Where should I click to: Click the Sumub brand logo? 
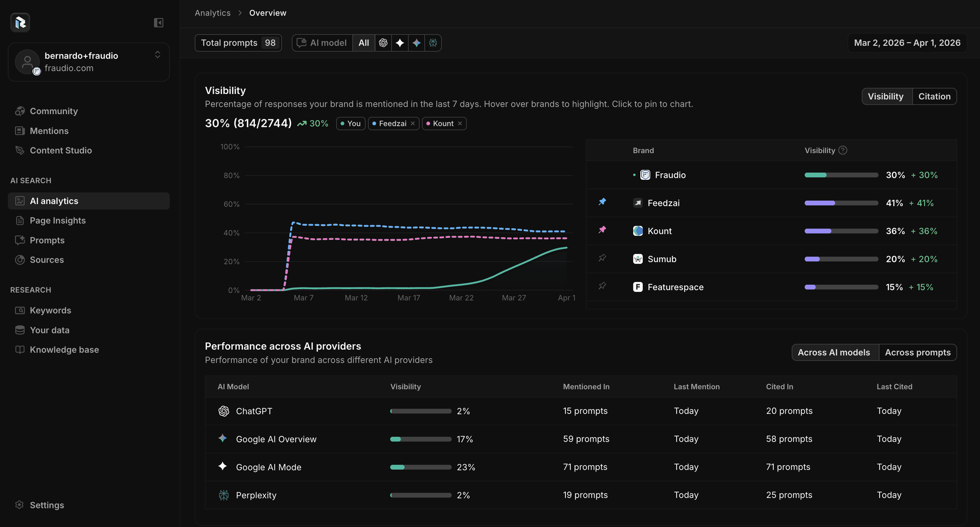click(638, 259)
